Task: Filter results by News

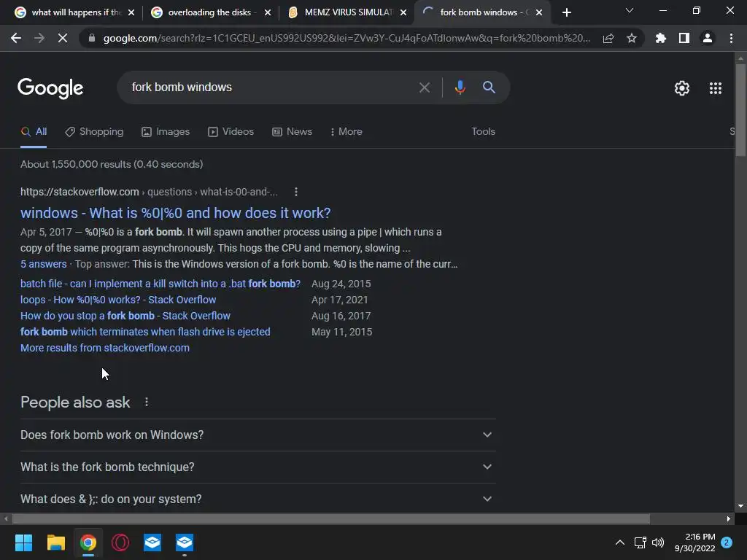Action: click(x=292, y=132)
